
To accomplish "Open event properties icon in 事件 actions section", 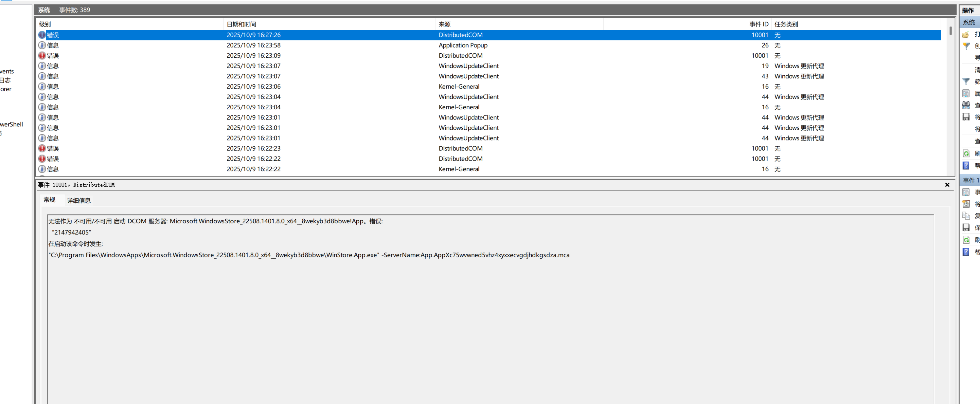I will pyautogui.click(x=966, y=192).
